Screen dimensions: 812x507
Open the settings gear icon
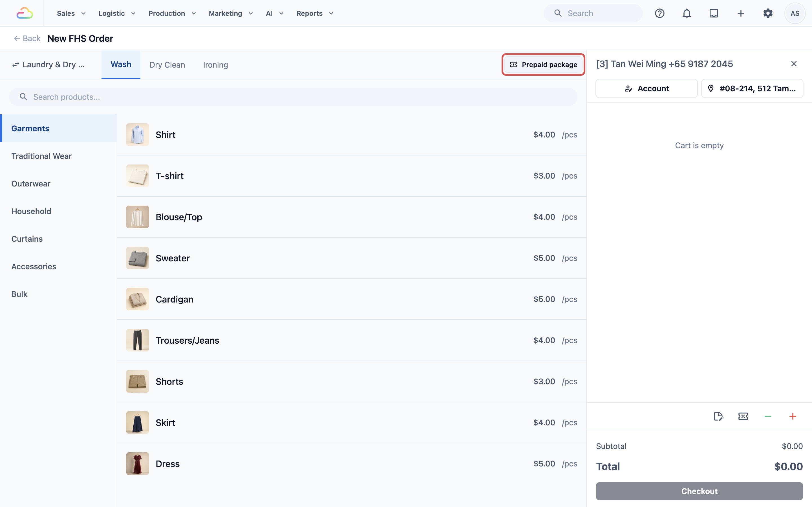[x=768, y=14]
